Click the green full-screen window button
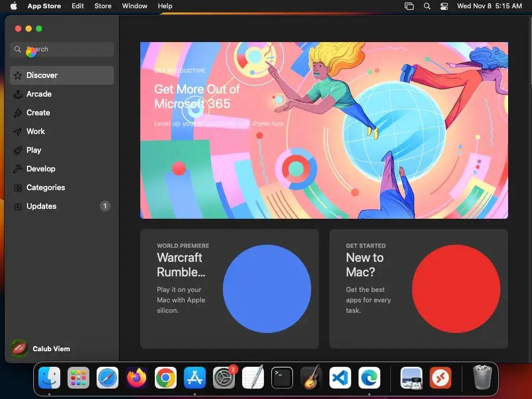Viewport: 532px width, 399px height. 39,29
